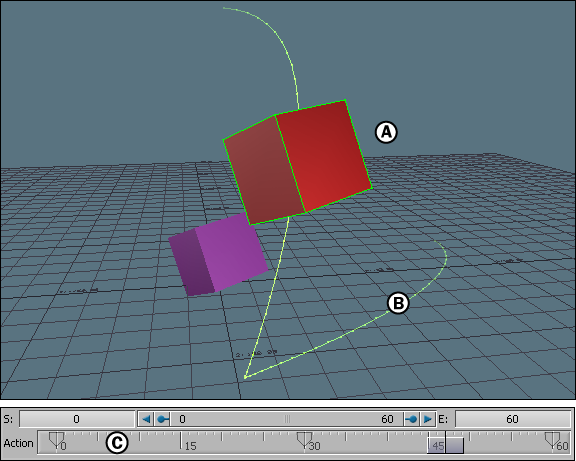Click the range end handle knob
The image size is (576, 461).
[x=412, y=419]
